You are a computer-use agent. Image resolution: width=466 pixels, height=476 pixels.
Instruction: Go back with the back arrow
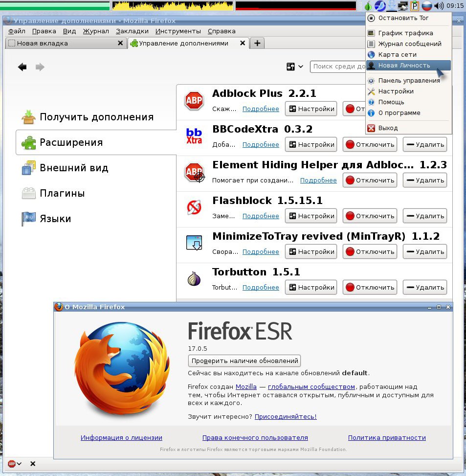[x=22, y=67]
